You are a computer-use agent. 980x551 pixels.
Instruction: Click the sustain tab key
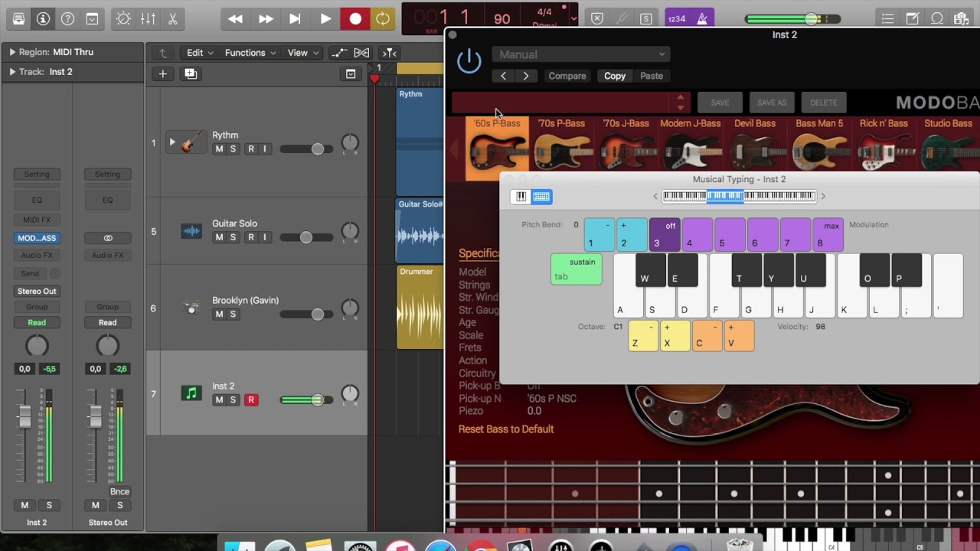577,269
